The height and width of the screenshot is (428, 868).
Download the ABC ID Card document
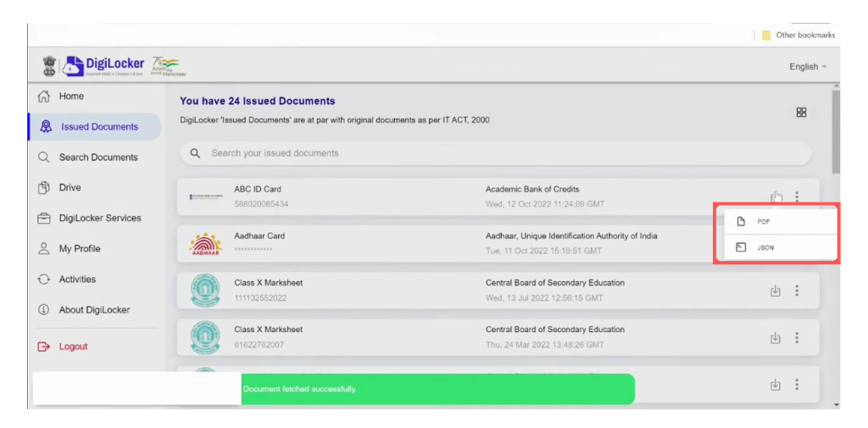pos(776,196)
